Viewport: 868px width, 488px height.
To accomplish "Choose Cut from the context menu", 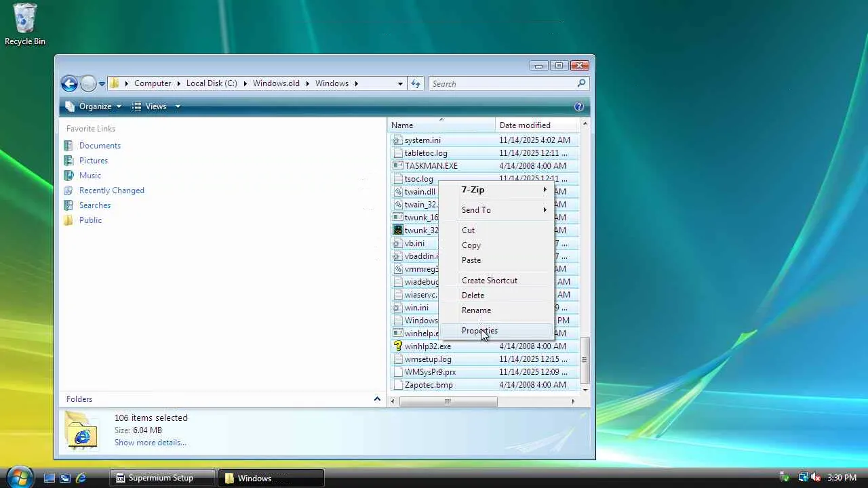I will pos(497,230).
